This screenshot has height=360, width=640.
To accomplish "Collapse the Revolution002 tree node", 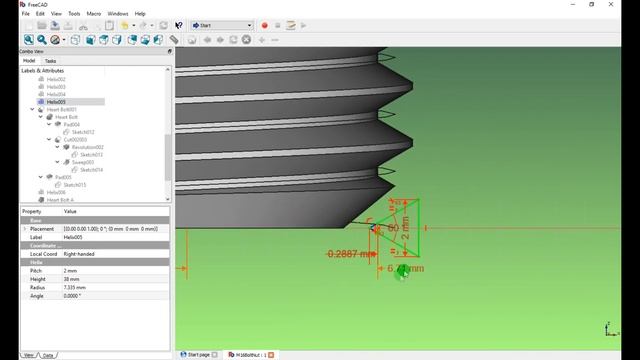I will click(x=58, y=147).
